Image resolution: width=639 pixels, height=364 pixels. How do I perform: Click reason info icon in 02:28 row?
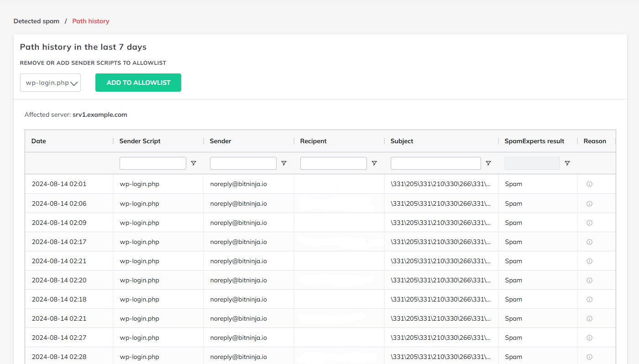[589, 357]
